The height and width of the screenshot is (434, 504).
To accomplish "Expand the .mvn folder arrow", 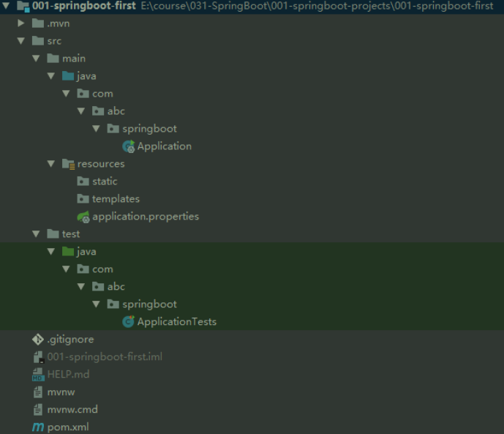I will click(21, 23).
